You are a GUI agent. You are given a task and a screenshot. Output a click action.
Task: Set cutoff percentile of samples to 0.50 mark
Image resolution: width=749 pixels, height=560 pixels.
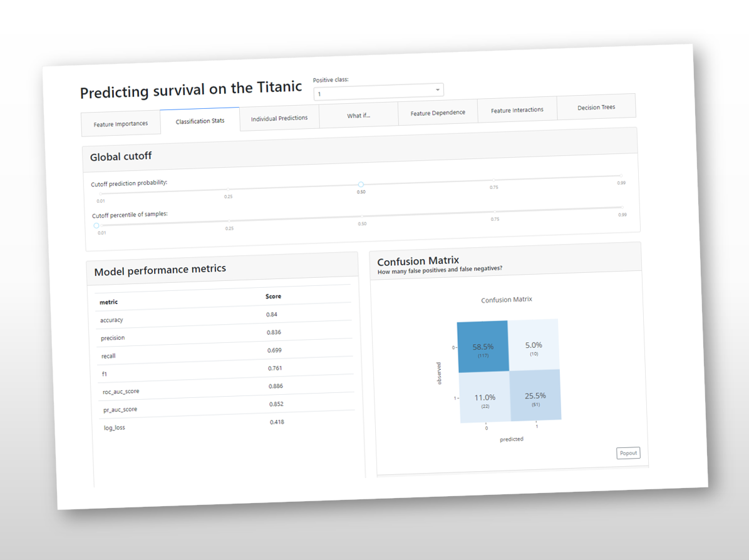[x=362, y=216]
